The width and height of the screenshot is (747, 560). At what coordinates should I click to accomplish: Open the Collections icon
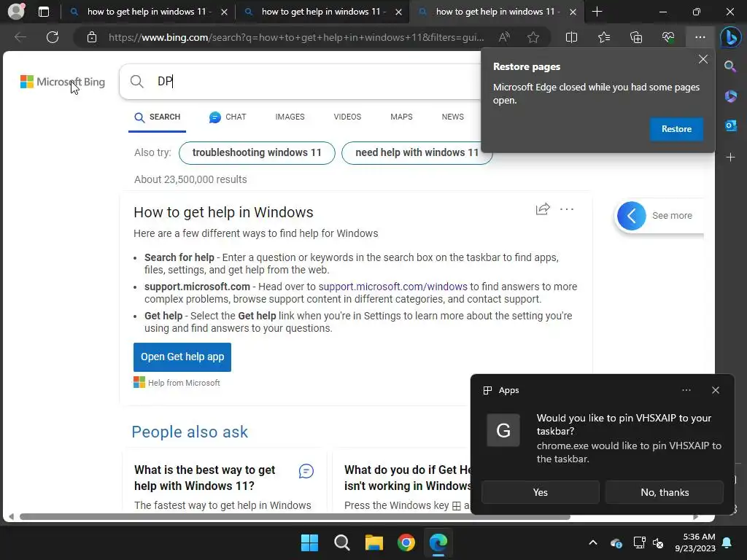point(636,37)
